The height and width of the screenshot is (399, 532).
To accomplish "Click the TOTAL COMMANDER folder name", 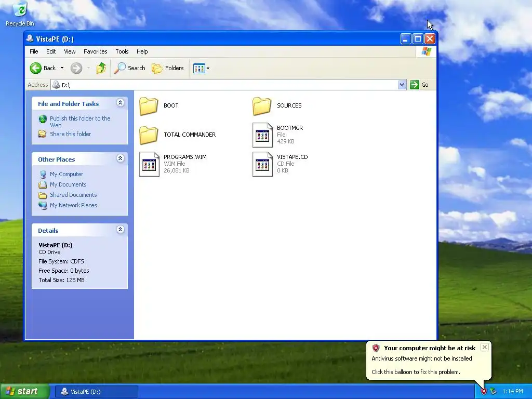I will [190, 135].
